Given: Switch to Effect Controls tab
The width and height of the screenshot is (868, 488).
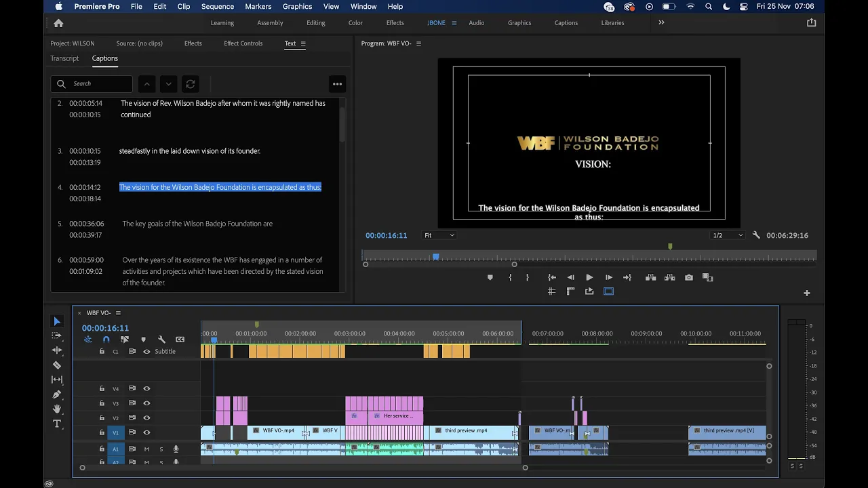Looking at the screenshot, I should 243,43.
